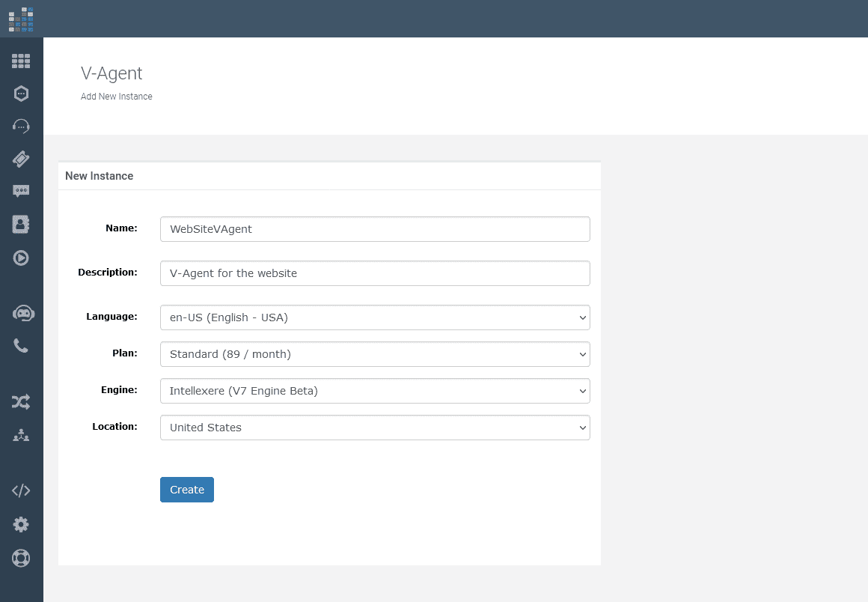Open the V-Agent robot headset icon
This screenshot has width=868, height=602.
click(23, 314)
